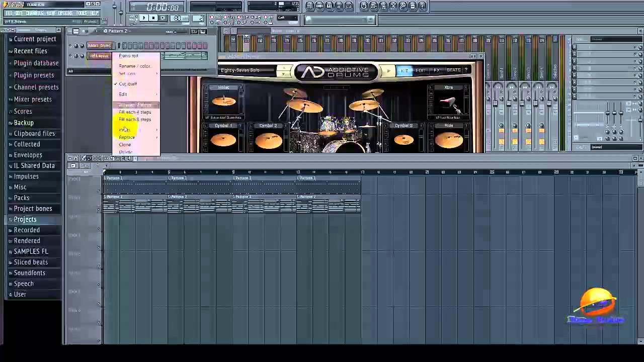Open the step sequencer toolbar icon
The image size is (644, 362).
319,6
